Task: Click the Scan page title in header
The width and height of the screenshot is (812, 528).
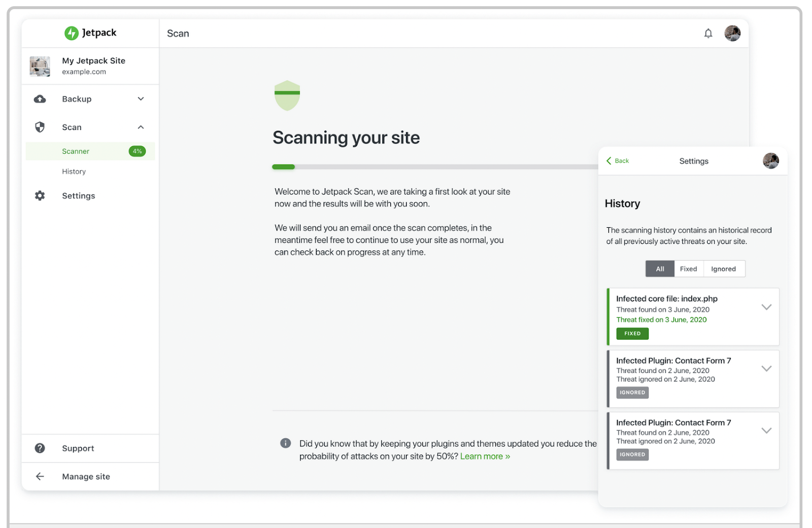Action: (178, 33)
